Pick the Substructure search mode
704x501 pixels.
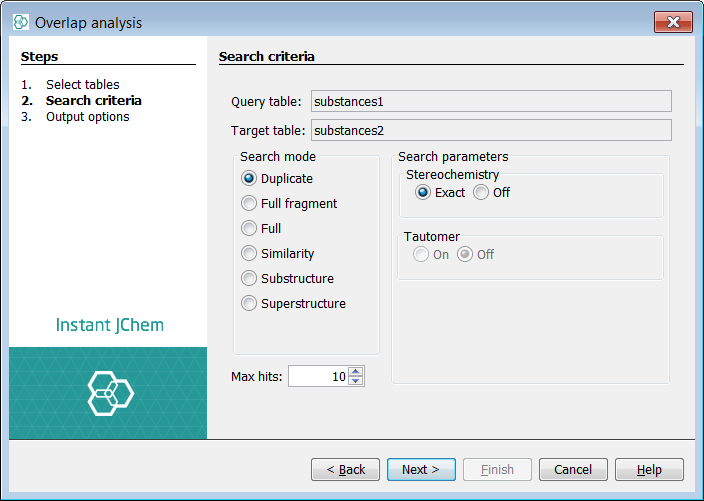[x=249, y=279]
